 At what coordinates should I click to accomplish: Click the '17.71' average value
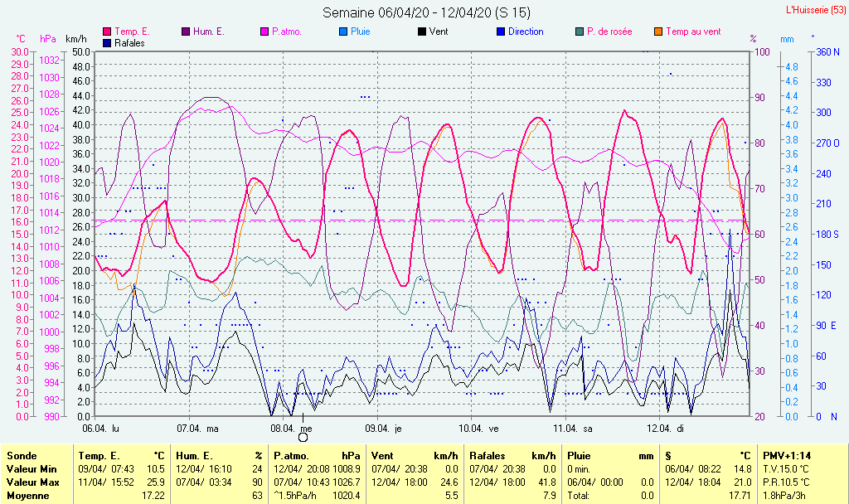(x=740, y=496)
